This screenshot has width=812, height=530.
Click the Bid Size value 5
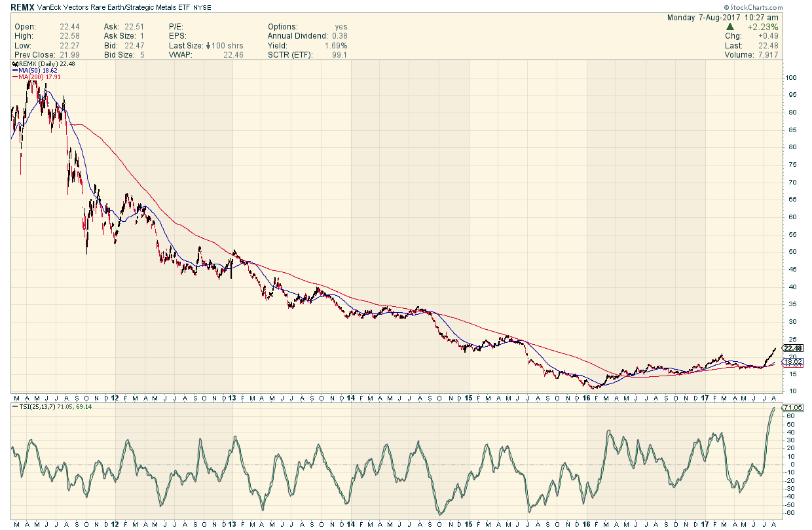(142, 55)
